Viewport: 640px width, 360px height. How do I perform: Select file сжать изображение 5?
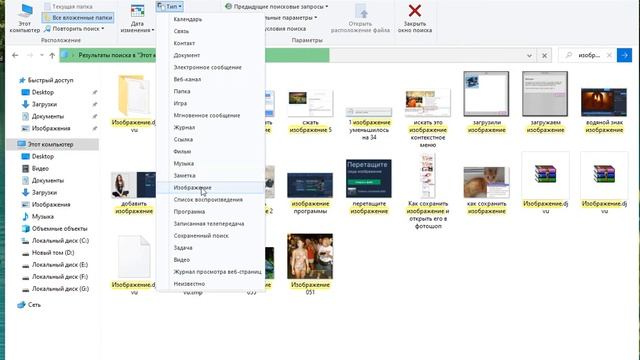[310, 111]
